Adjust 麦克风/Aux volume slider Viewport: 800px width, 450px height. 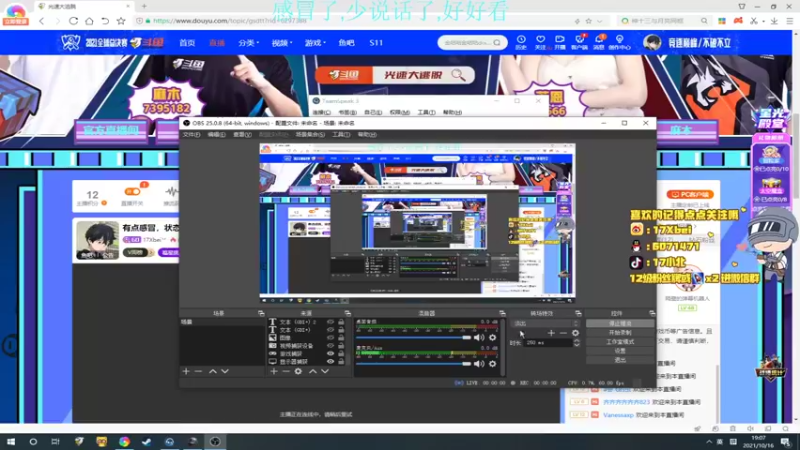tap(413, 364)
